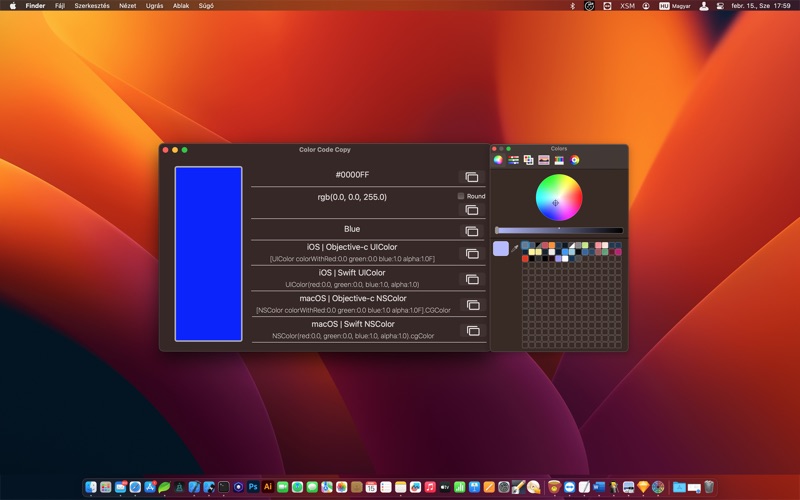Select the Color Wheel tab in Colors
The image size is (800, 500).
pos(498,160)
